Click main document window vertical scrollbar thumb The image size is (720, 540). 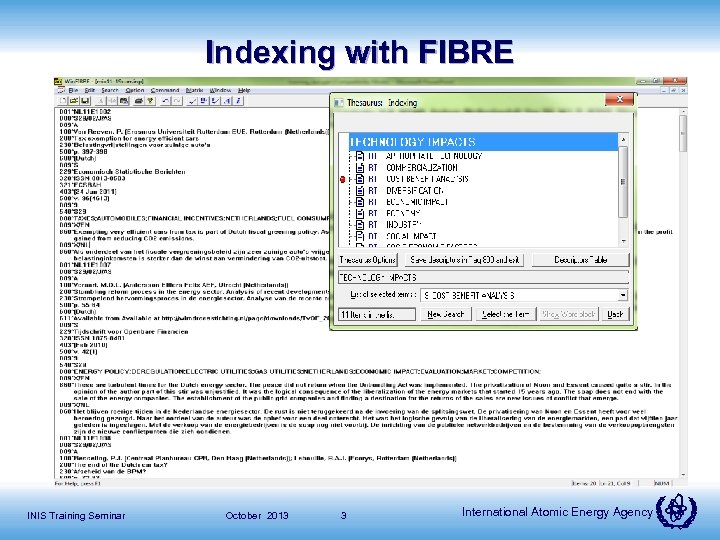[x=683, y=133]
